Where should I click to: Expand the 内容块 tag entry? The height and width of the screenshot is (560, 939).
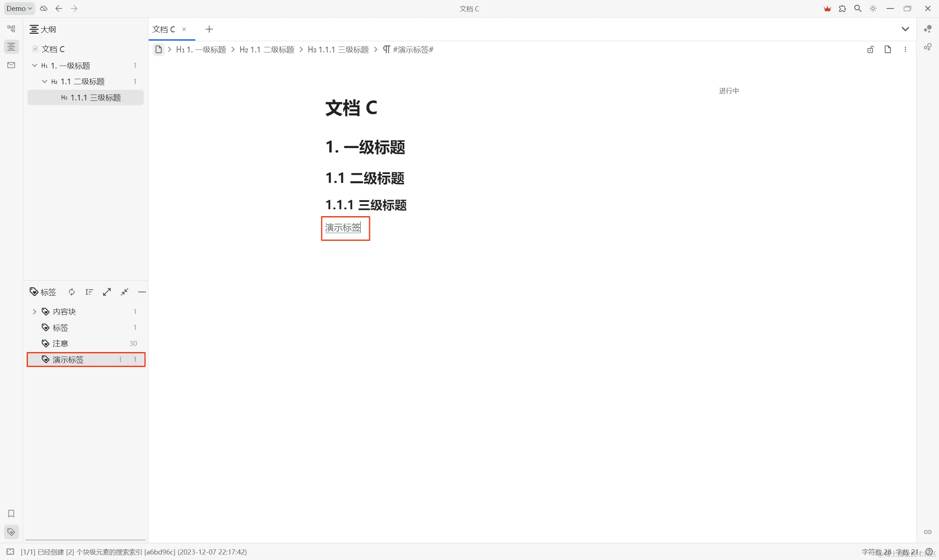(x=34, y=311)
